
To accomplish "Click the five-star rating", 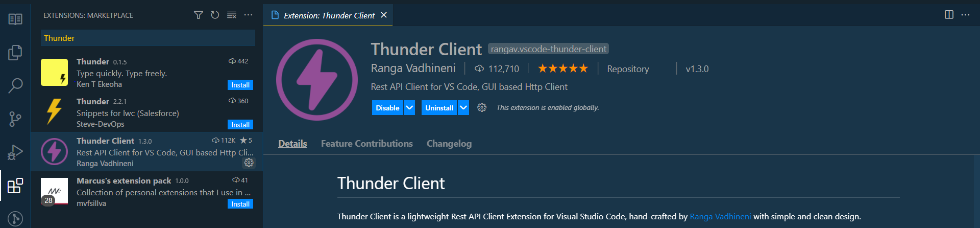I will pyautogui.click(x=563, y=69).
